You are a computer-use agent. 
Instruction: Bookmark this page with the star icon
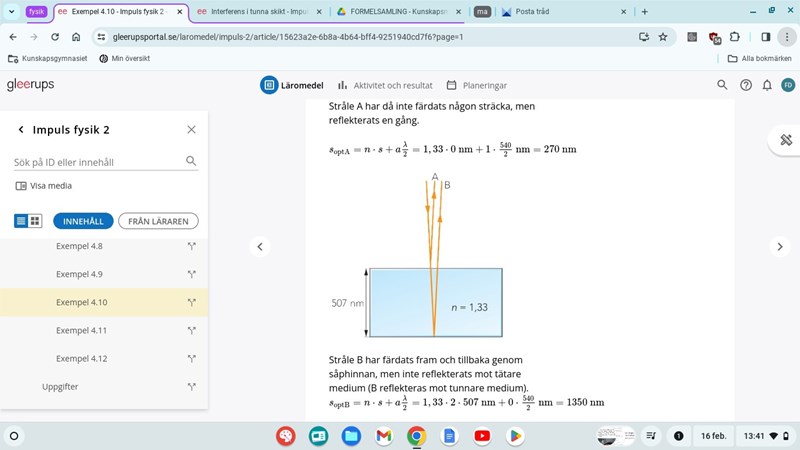(662, 37)
